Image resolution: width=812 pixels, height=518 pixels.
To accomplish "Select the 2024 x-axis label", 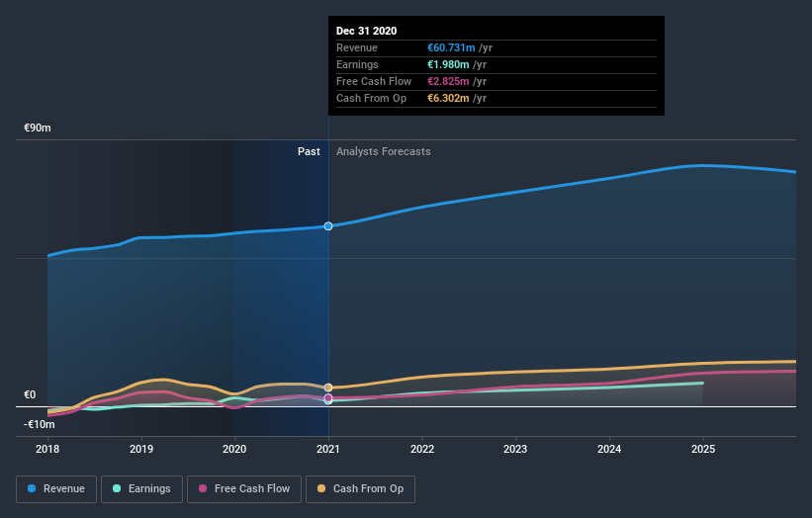I will [x=609, y=449].
